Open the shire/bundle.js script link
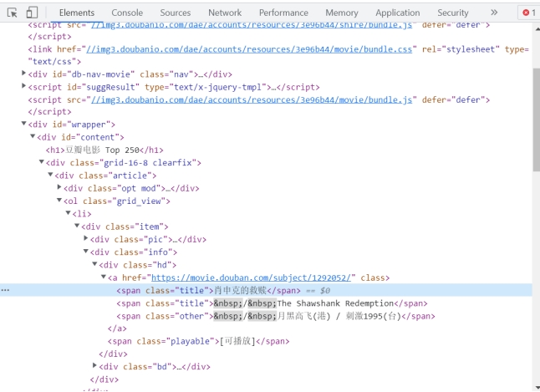Viewport: 540px width, 392px height. [x=252, y=25]
